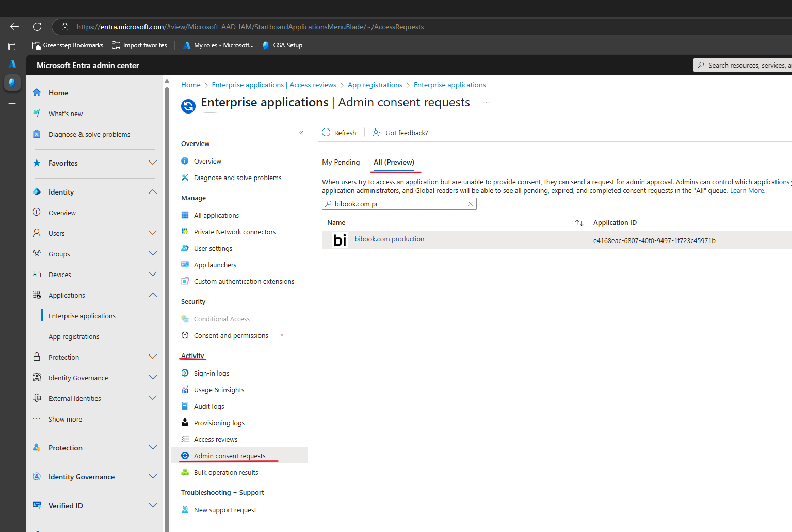Click the Favorites star icon
The image size is (792, 532).
(x=37, y=163)
